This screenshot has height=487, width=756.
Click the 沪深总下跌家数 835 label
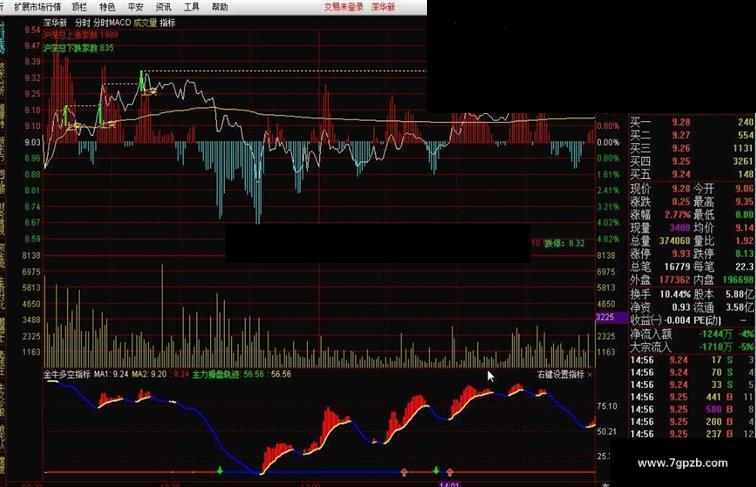79,48
